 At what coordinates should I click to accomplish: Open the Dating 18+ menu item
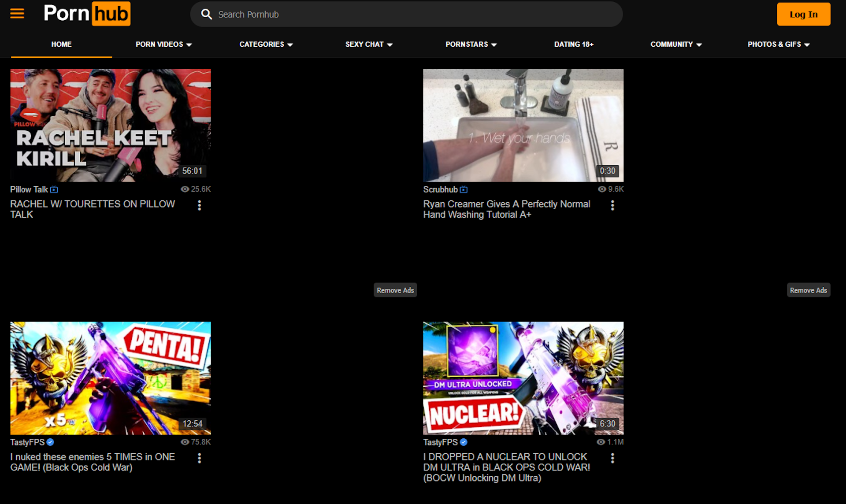tap(573, 44)
